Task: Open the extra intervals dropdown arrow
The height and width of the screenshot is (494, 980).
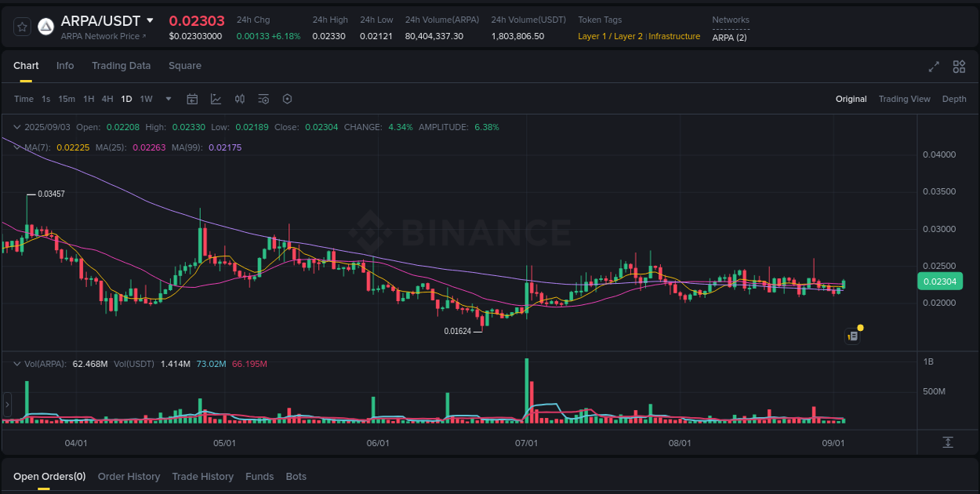Action: point(168,99)
